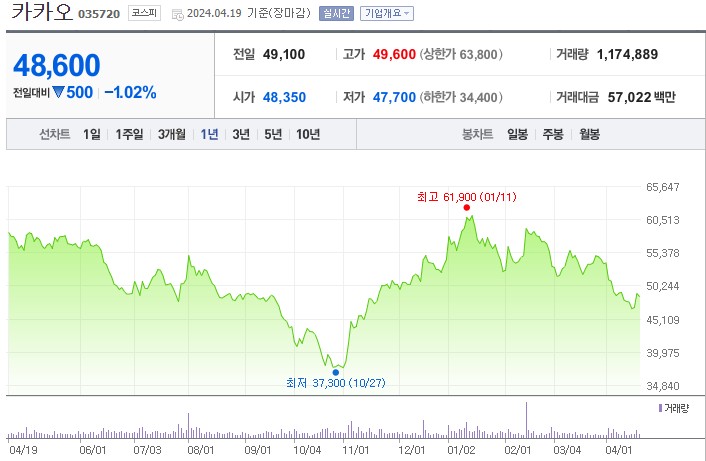The width and height of the screenshot is (706, 461).
Task: Click the 고가 value 49,600
Action: pyautogui.click(x=394, y=54)
